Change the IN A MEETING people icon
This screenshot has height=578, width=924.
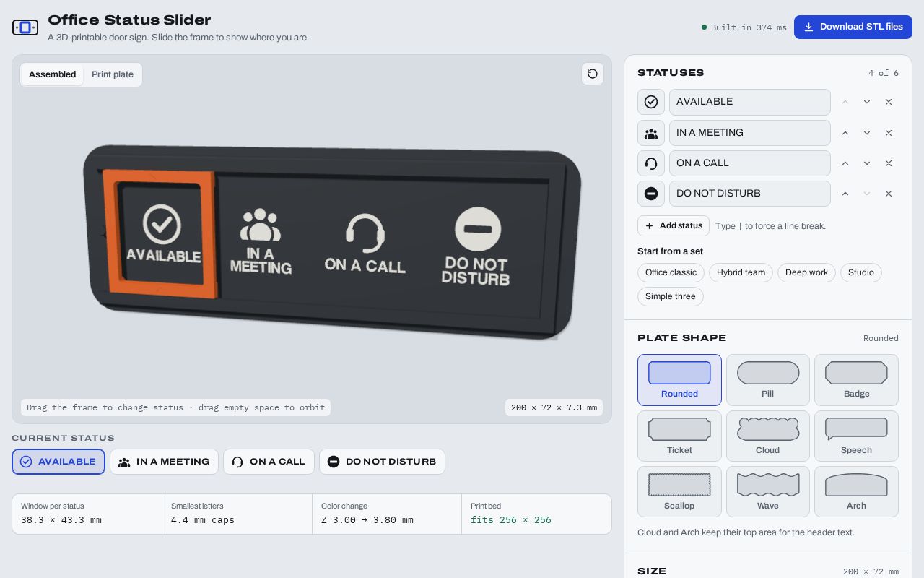[651, 133]
